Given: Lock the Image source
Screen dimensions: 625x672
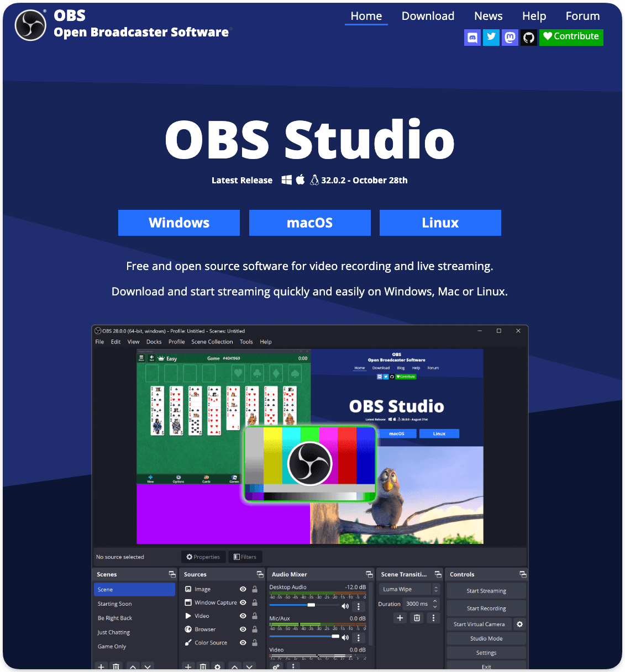Looking at the screenshot, I should click(x=255, y=589).
